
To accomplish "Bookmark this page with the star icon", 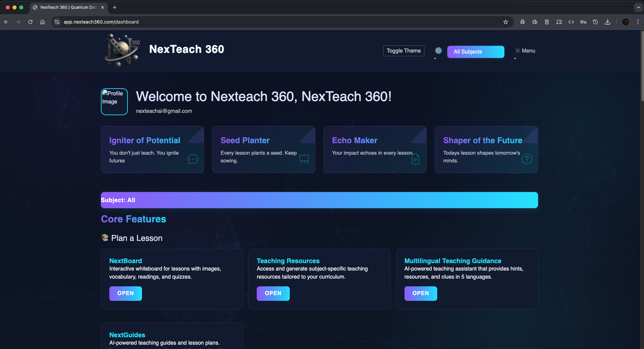I will 505,22.
